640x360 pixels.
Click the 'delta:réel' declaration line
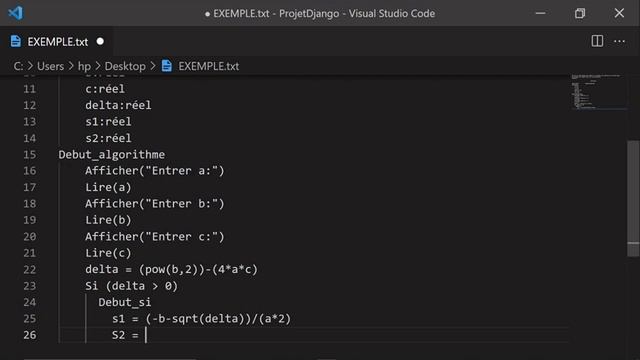(x=118, y=105)
